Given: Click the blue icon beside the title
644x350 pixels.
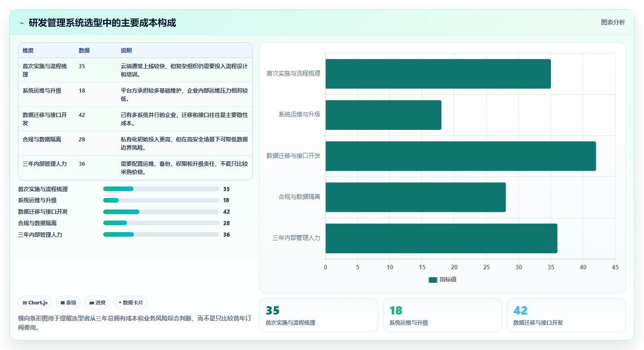Looking at the screenshot, I should 22,23.
